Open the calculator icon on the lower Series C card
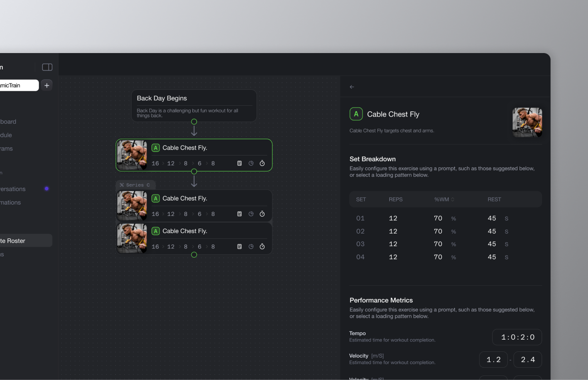Viewport: 588px width, 380px height. click(x=240, y=247)
